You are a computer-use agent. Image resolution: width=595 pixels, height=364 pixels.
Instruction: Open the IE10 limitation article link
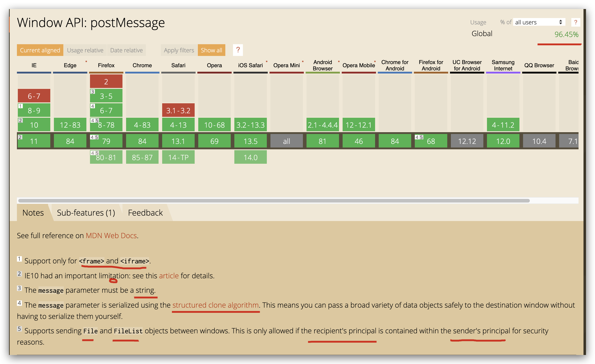[169, 276]
